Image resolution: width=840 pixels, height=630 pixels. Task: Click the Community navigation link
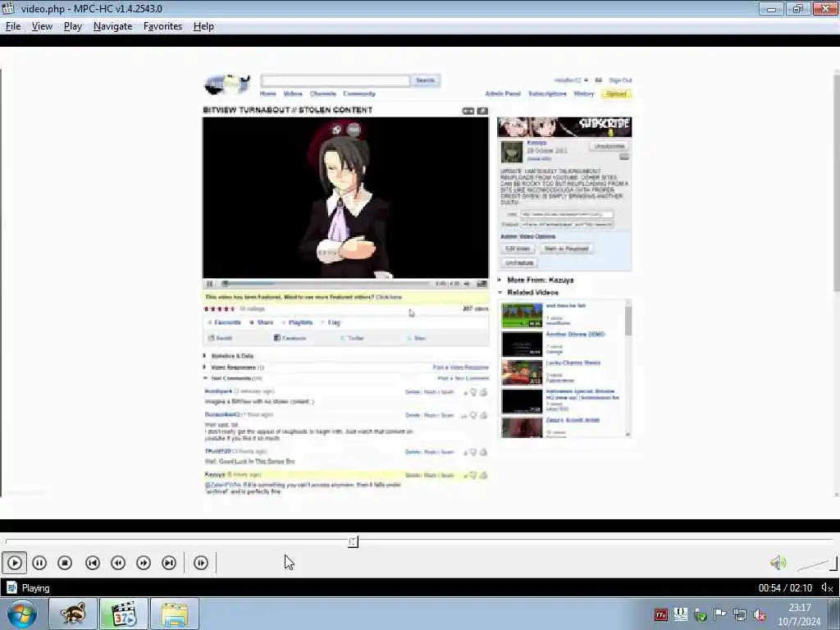(359, 94)
